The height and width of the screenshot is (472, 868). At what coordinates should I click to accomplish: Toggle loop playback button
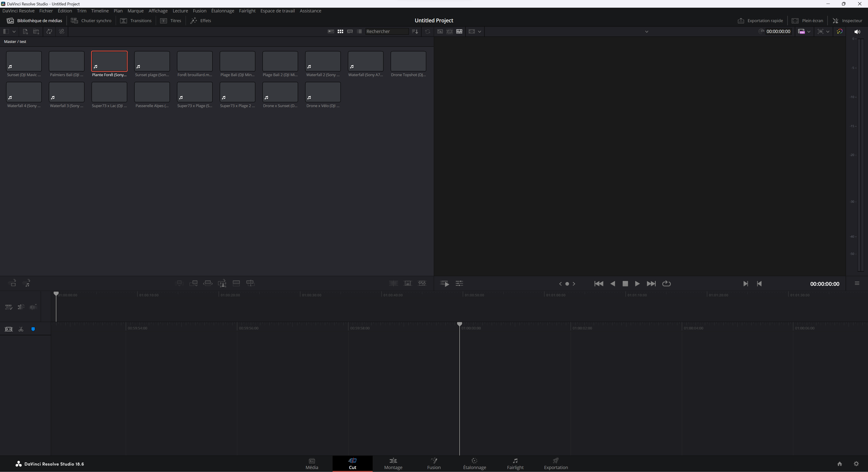point(666,284)
